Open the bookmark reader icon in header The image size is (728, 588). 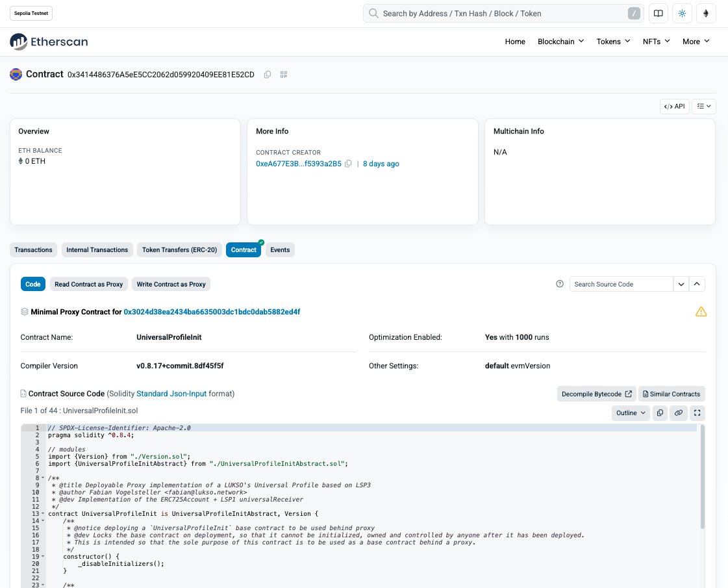pos(658,14)
